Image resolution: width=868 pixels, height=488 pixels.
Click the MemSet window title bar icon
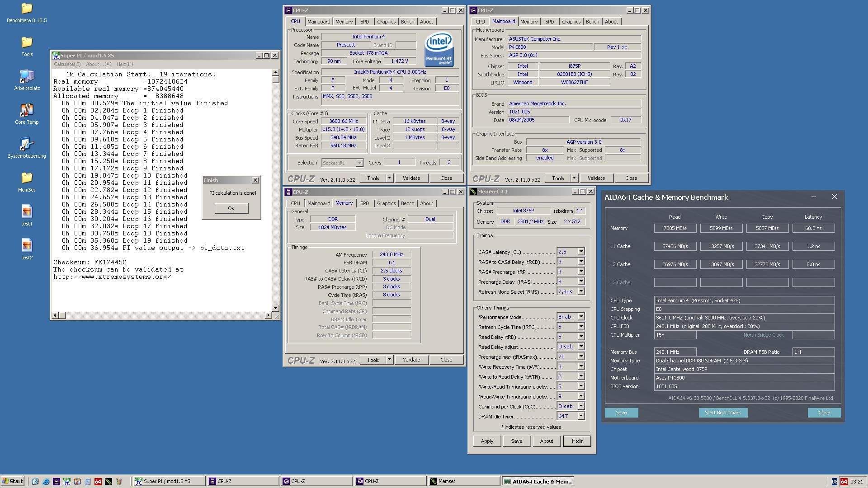pos(473,192)
